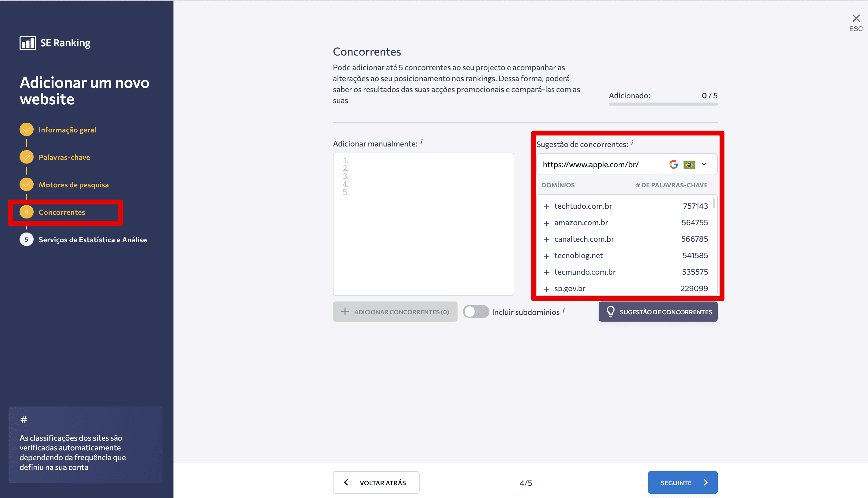Image resolution: width=868 pixels, height=498 pixels.
Task: Click the hash icon in the tip box
Action: coord(24,419)
